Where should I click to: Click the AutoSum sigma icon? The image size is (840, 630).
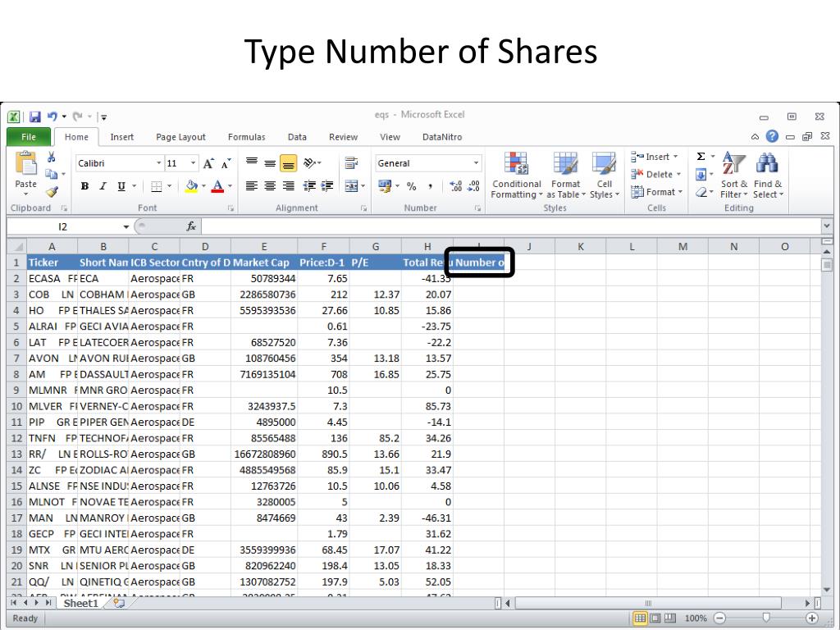click(x=701, y=157)
